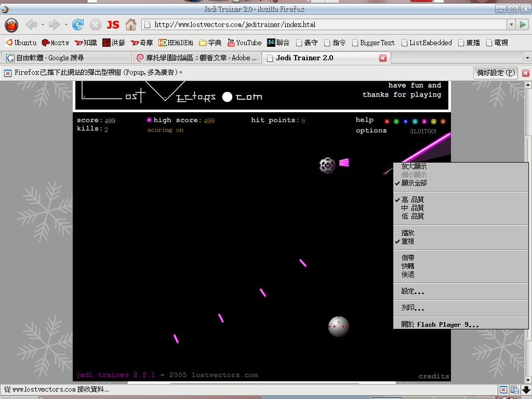532x399 pixels.
Task: Expand the tab list dropdown arrow
Action: coord(527,58)
